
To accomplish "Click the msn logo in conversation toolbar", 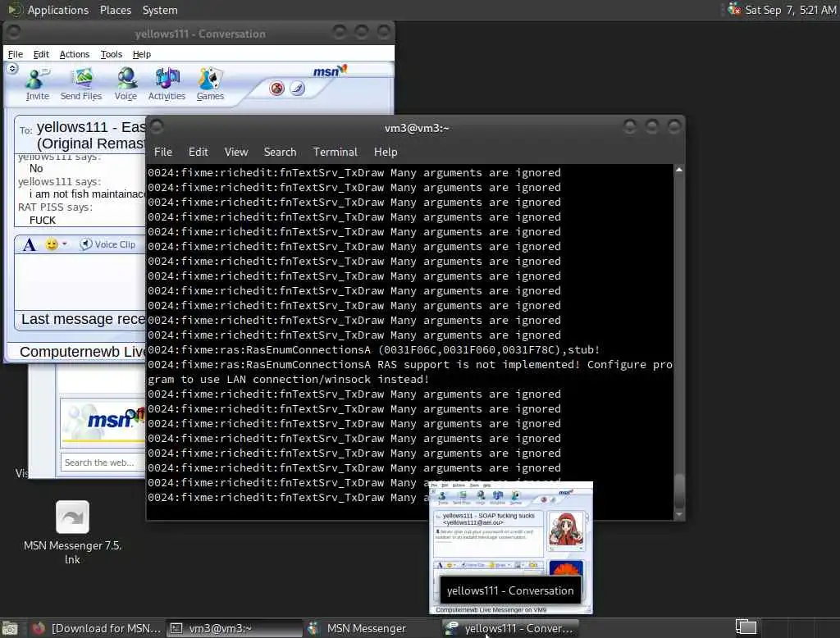I will tap(330, 71).
